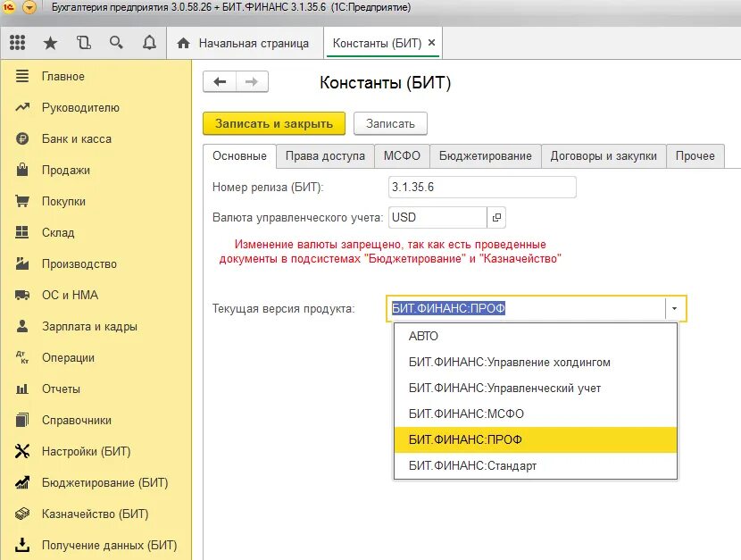Go forward with the right arrow button
Screen dimensions: 741x560
252,82
